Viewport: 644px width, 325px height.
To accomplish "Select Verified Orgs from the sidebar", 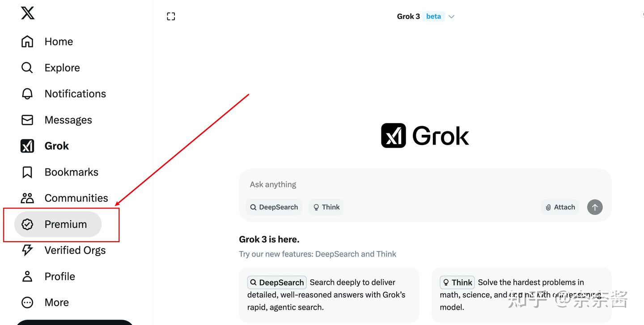I will click(x=75, y=250).
